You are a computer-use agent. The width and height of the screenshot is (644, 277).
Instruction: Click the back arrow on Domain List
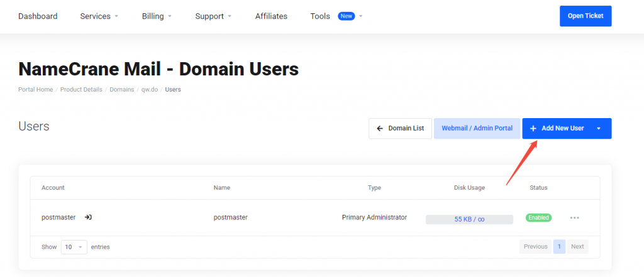click(x=380, y=128)
